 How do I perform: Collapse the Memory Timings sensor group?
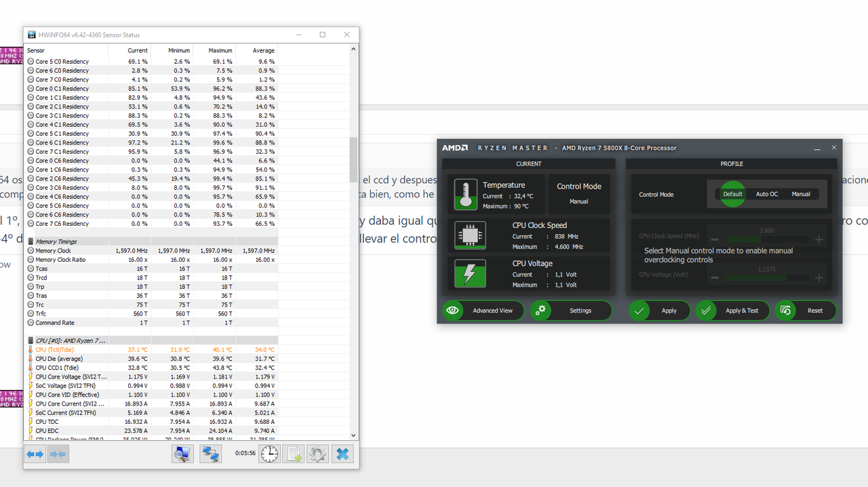(31, 241)
